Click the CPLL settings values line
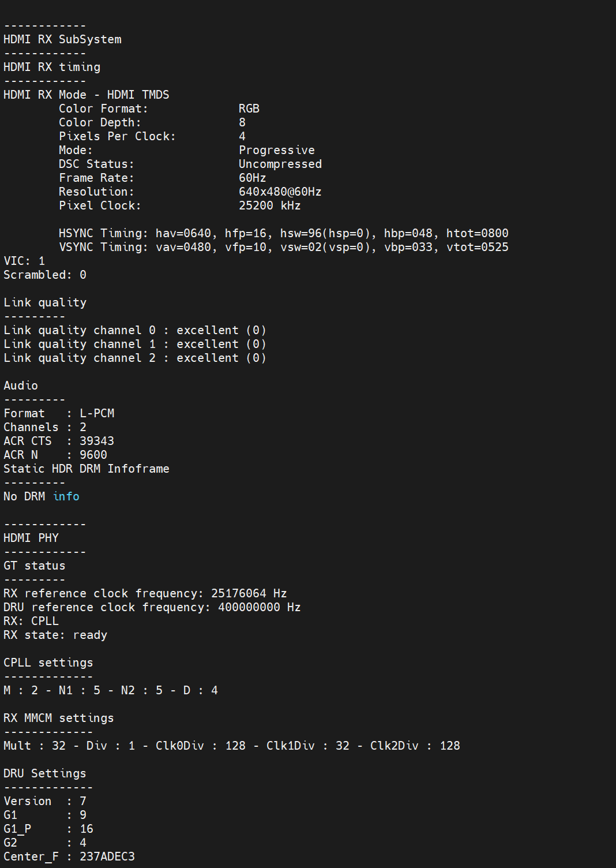 tap(111, 690)
